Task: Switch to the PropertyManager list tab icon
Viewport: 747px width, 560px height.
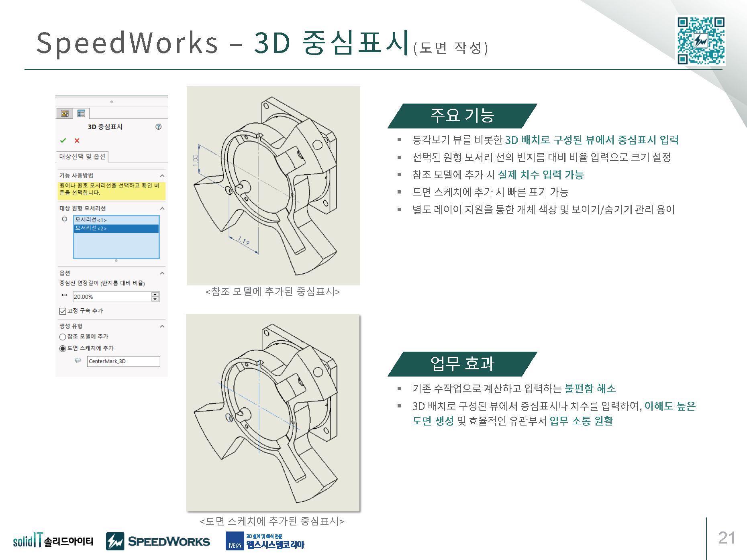Action: (82, 114)
